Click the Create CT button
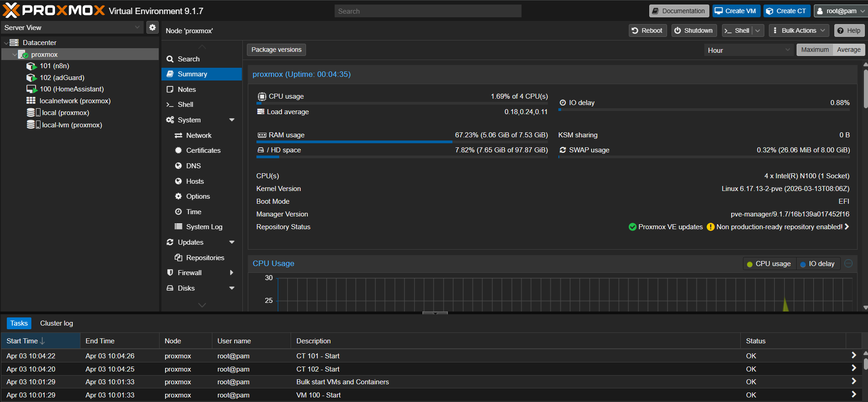Image resolution: width=868 pixels, height=402 pixels. click(x=787, y=11)
